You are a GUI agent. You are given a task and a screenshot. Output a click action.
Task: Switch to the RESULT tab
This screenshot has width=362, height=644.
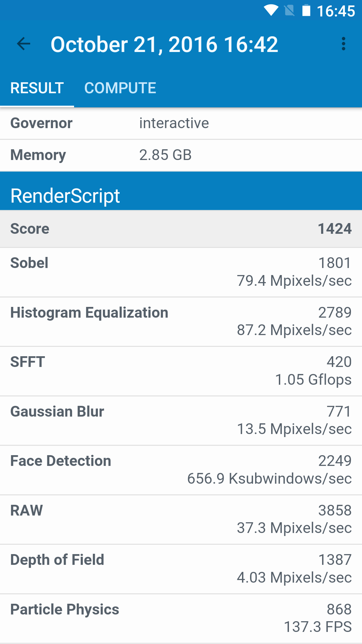coord(37,88)
